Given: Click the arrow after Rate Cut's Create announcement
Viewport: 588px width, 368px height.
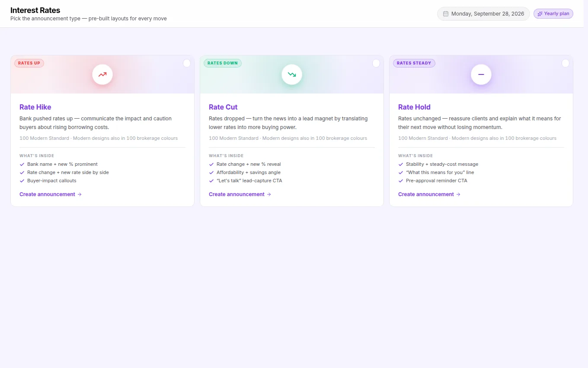Looking at the screenshot, I should (269, 194).
